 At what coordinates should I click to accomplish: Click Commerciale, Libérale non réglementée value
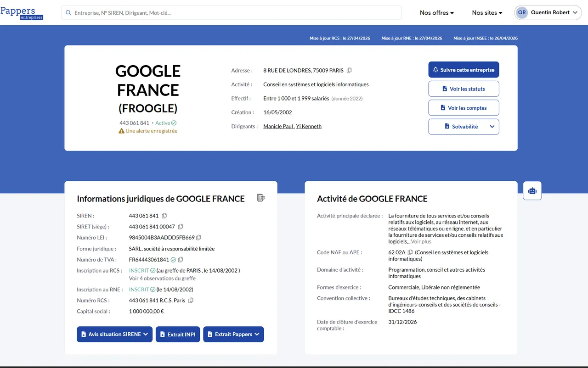coord(434,287)
